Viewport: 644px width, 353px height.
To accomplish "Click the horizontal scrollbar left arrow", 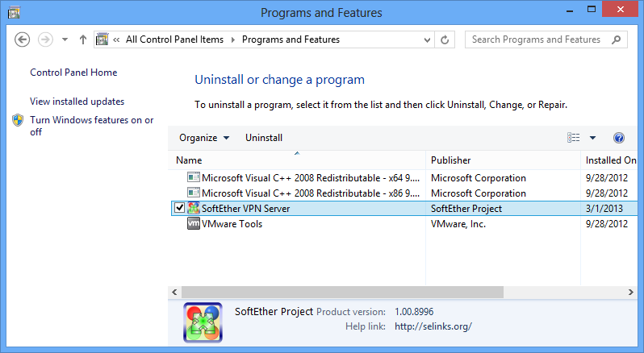I will [x=174, y=293].
